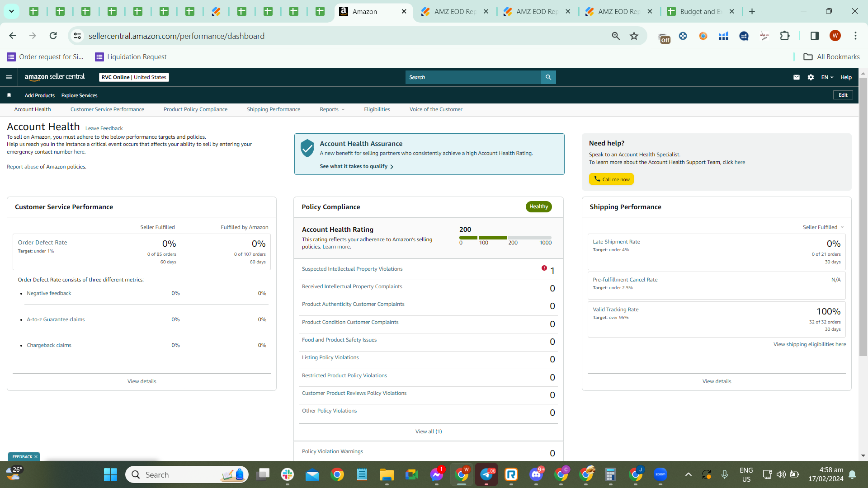
Task: Open the Chrome three-dot menu
Action: click(855, 36)
